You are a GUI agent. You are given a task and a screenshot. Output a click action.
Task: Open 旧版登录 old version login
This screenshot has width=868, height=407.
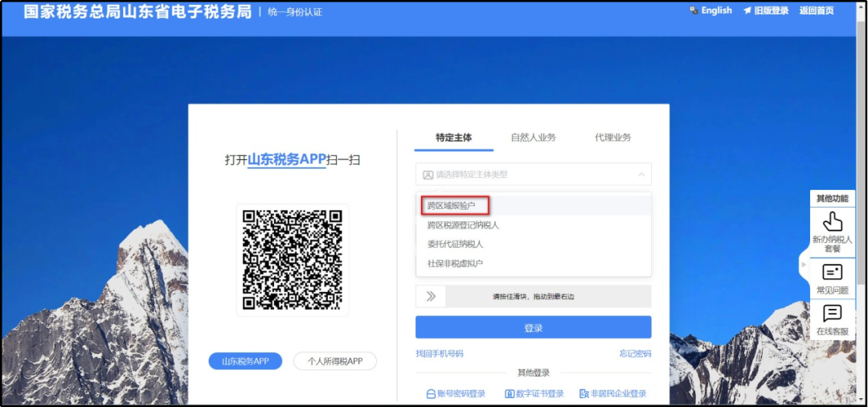point(771,10)
